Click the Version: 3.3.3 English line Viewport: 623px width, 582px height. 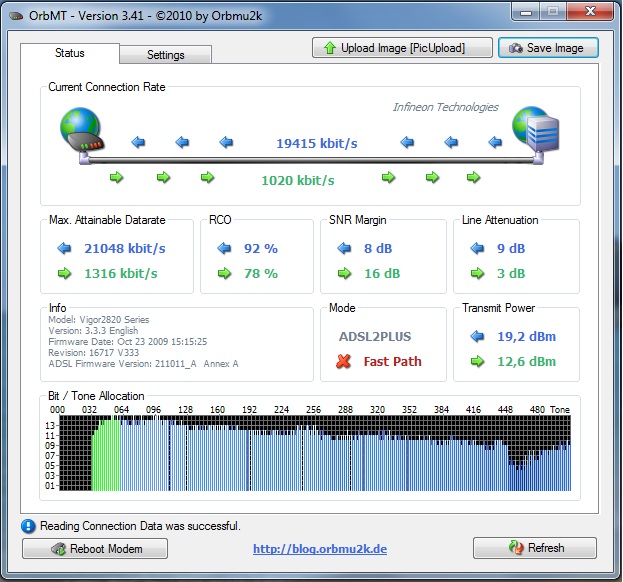coord(93,331)
